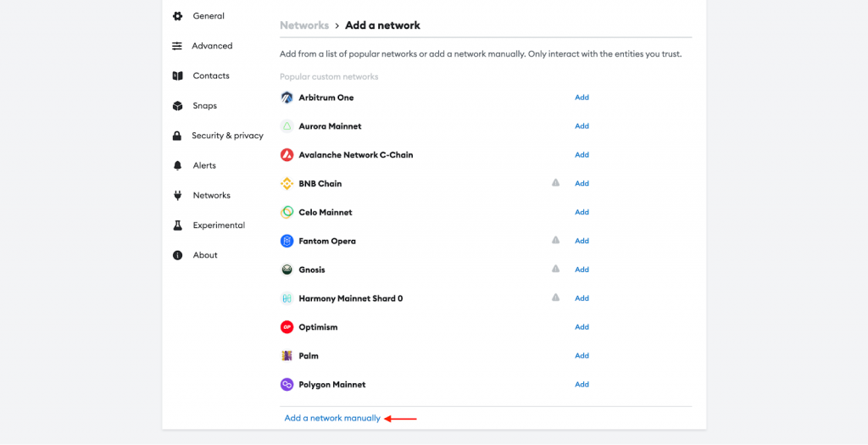Viewport: 868px width, 445px height.
Task: Click the Security & privacy lock icon
Action: click(177, 136)
